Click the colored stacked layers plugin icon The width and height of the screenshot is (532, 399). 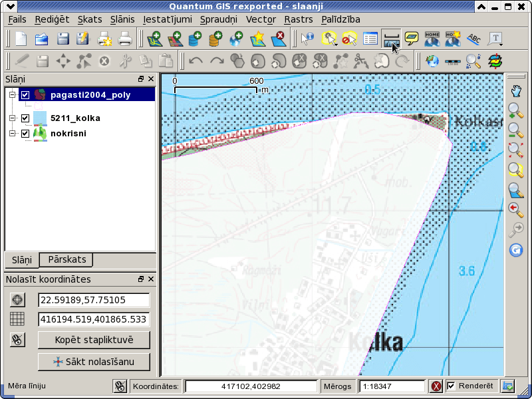(495, 61)
